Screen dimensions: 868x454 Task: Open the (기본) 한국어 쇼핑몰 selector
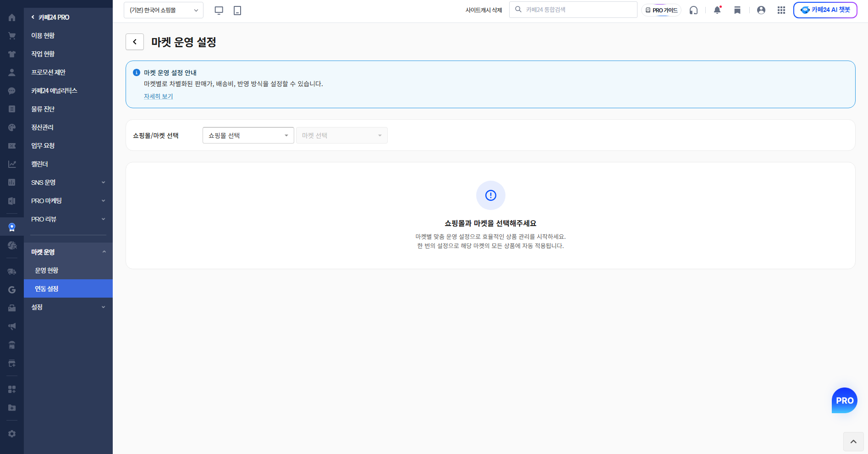tap(164, 10)
